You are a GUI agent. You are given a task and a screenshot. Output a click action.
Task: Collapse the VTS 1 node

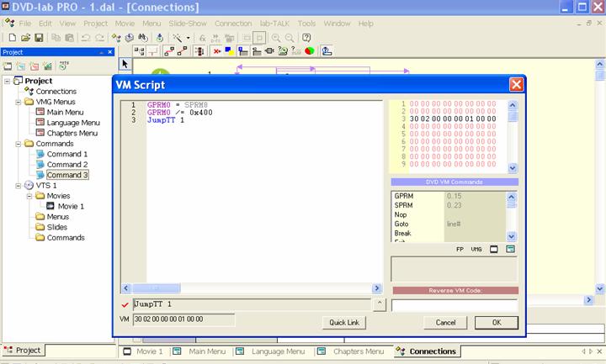(x=19, y=186)
